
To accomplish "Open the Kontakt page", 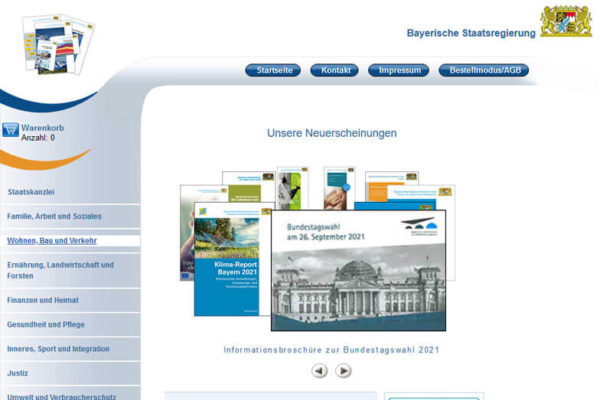I will click(x=334, y=70).
